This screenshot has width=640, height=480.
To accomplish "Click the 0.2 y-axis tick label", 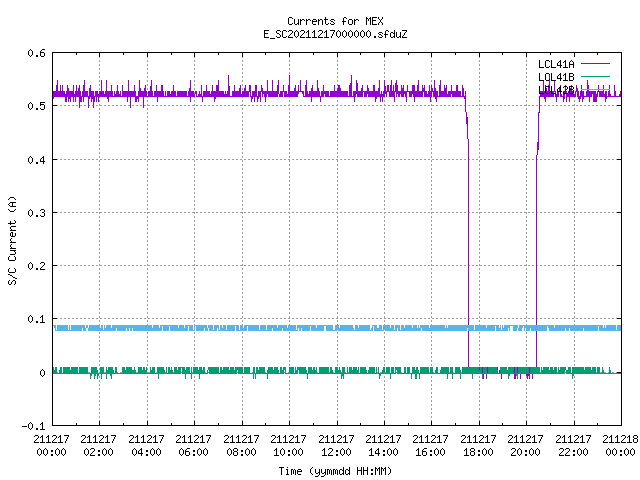I will pyautogui.click(x=36, y=266).
